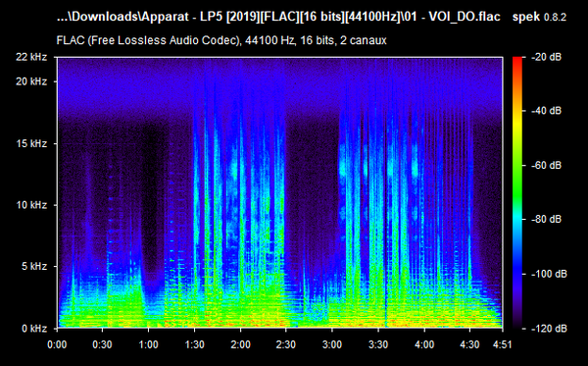Click the '15 kHz' frequency axis label
This screenshot has height=366, width=588.
pos(31,144)
